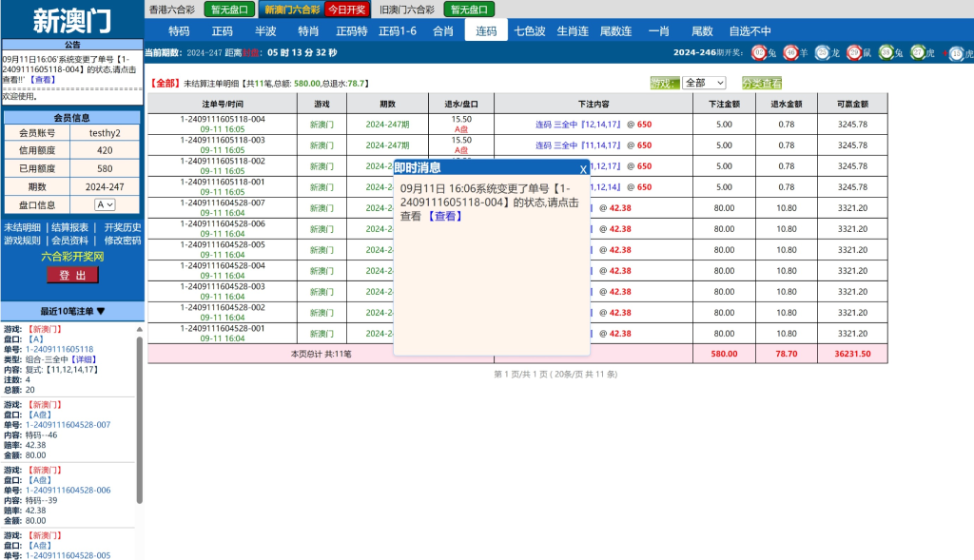Switch to the 特码 tab
The height and width of the screenshot is (560, 974).
pyautogui.click(x=179, y=31)
